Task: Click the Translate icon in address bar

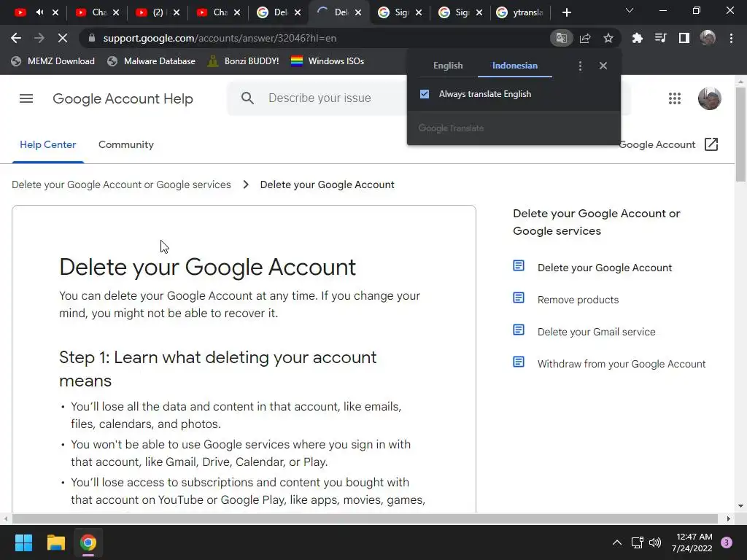Action: [561, 38]
